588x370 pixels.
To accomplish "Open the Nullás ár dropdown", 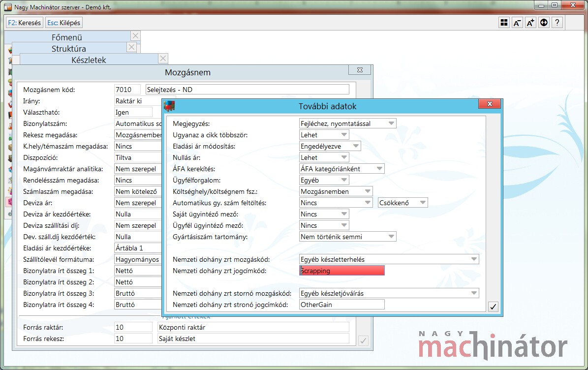I will (x=324, y=157).
